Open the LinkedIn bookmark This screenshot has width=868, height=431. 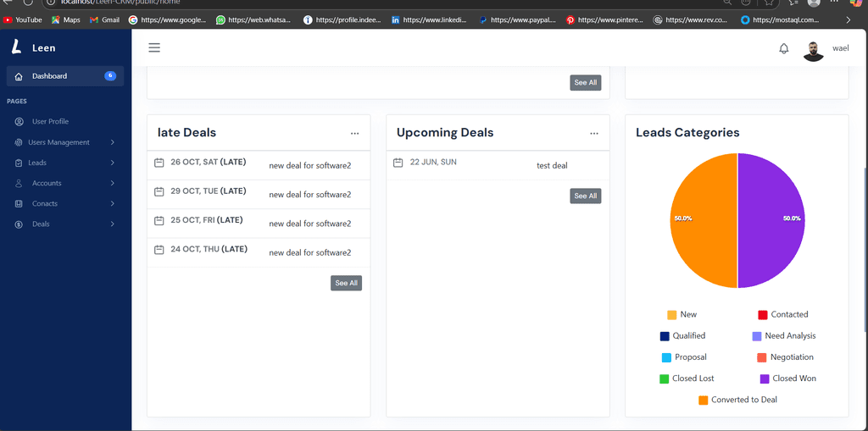tap(430, 20)
